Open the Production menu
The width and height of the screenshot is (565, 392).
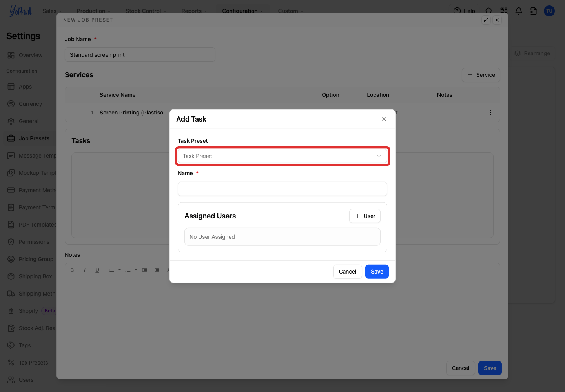(x=94, y=11)
